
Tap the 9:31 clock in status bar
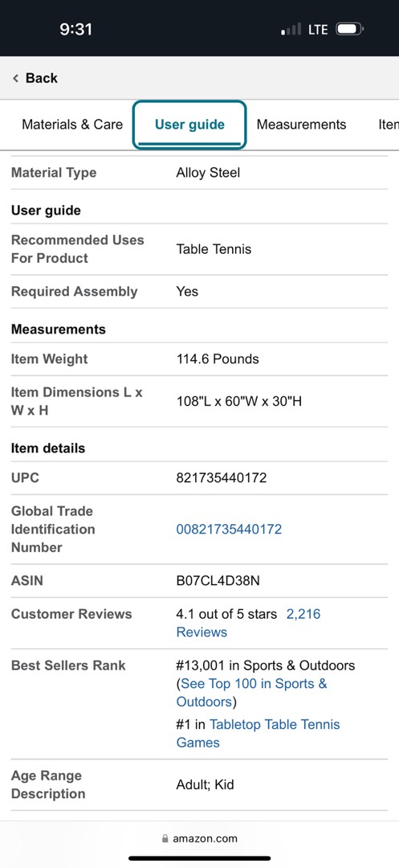point(76,29)
